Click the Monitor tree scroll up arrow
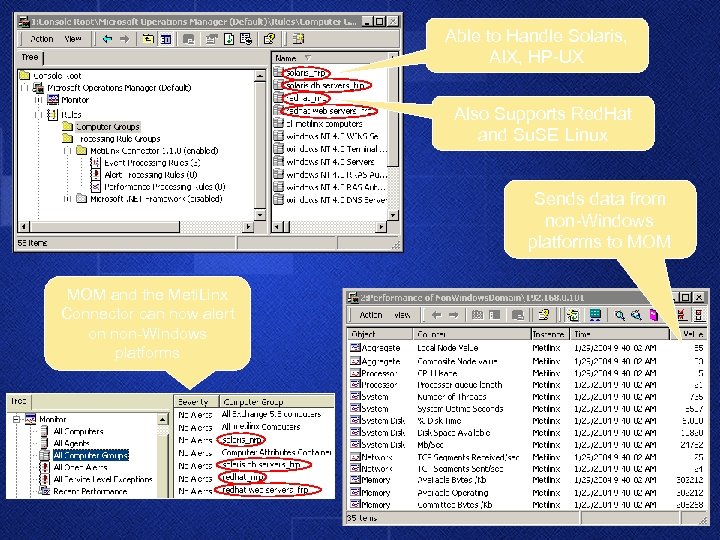 (162, 419)
